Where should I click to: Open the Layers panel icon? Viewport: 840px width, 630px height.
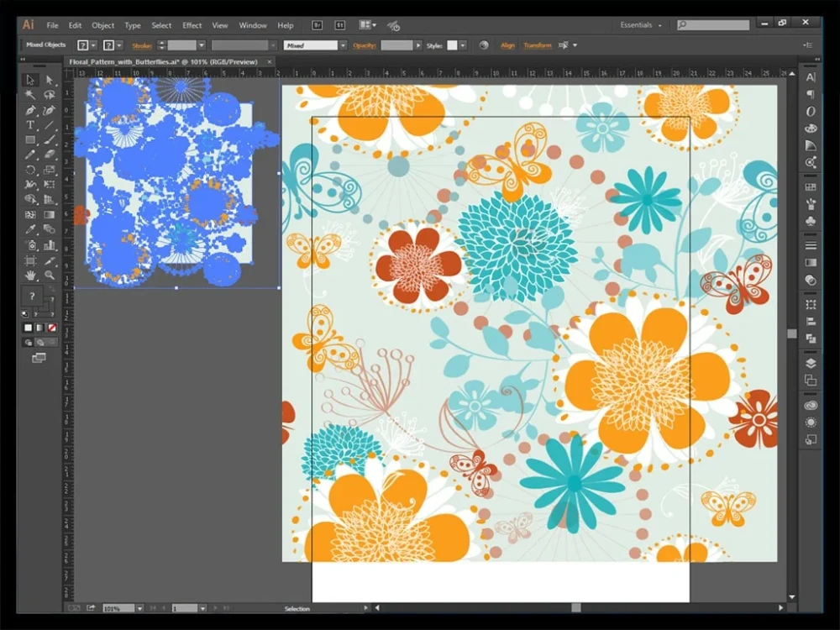(x=811, y=363)
